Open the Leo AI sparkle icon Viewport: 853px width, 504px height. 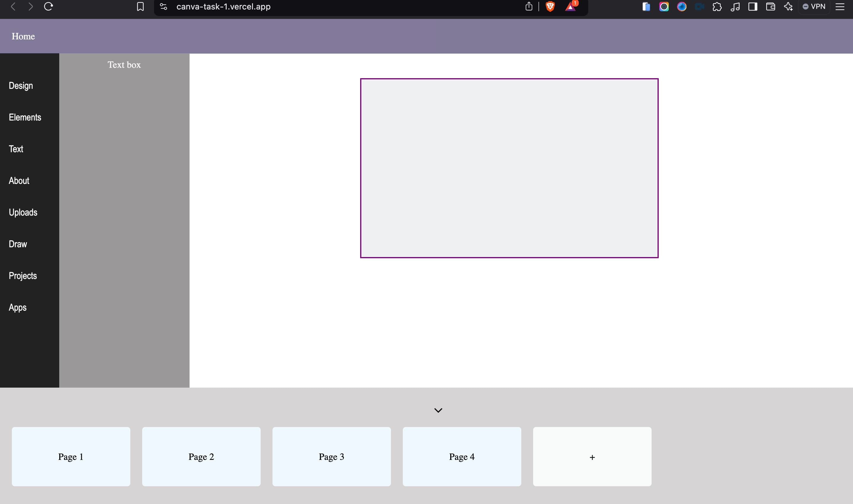coord(788,7)
